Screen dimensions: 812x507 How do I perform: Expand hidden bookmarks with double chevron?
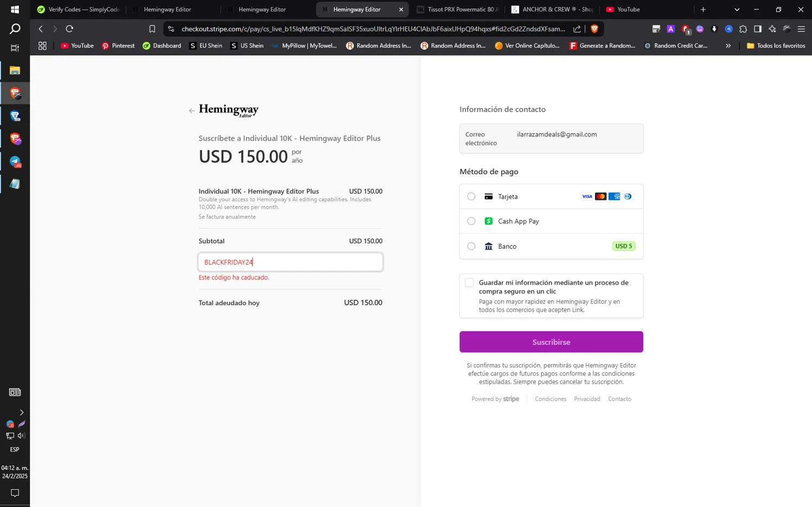728,46
